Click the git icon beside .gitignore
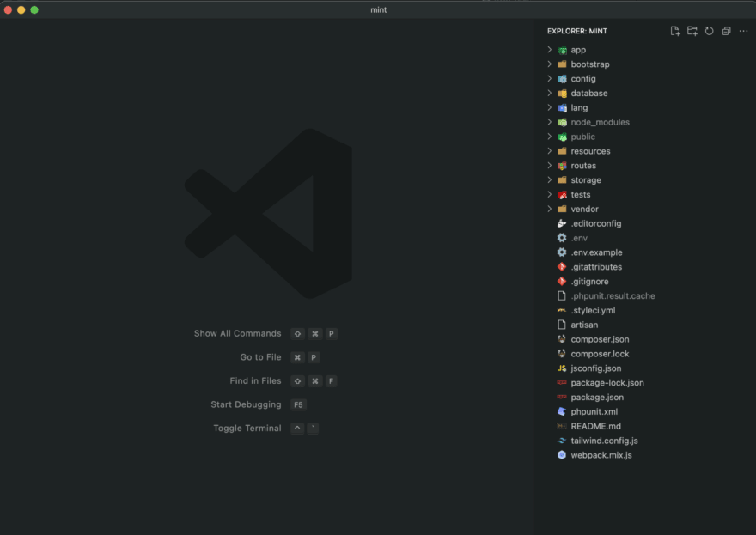Image resolution: width=756 pixels, height=535 pixels. tap(562, 281)
